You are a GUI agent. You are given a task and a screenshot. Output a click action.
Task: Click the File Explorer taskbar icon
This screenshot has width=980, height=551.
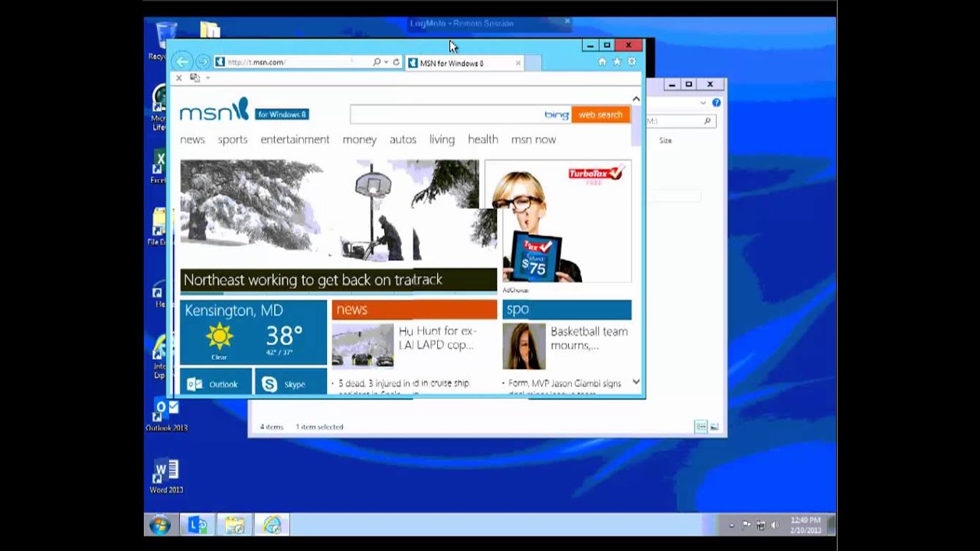pos(235,525)
